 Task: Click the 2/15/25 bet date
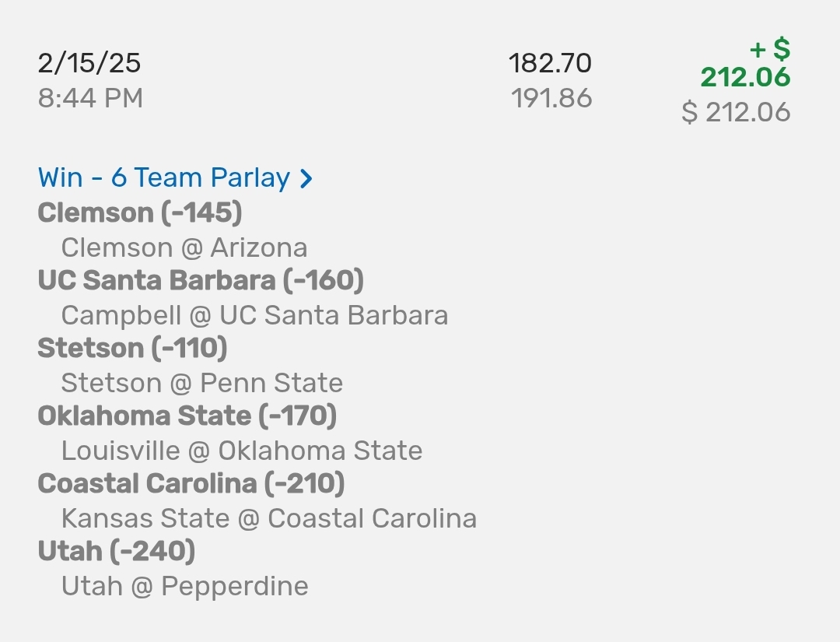pyautogui.click(x=89, y=63)
